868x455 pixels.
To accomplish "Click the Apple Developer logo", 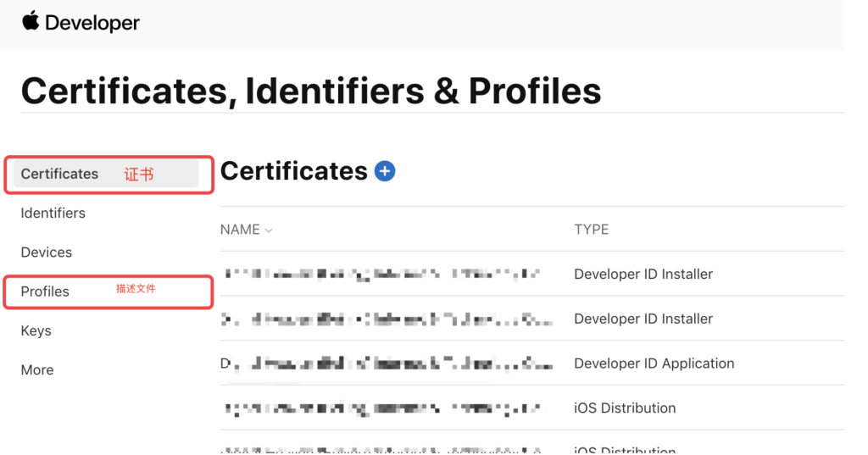I will (81, 23).
